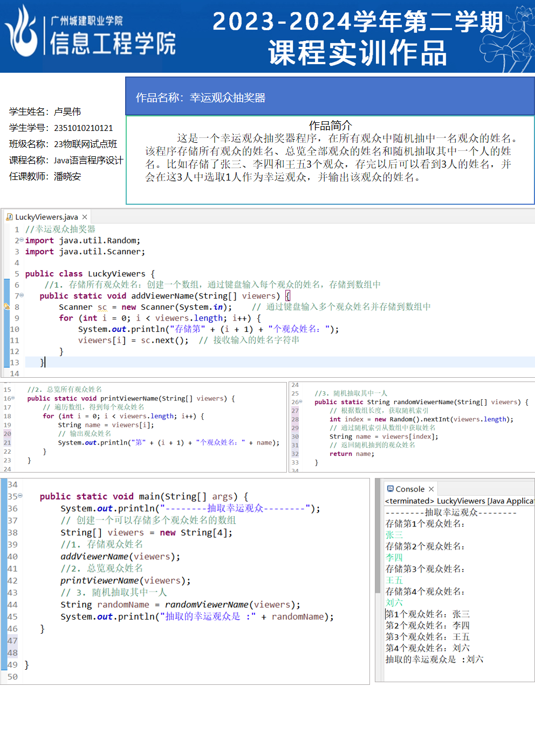The height and width of the screenshot is (756, 535).
Task: Place cursor at end of line 13
Action: [x=46, y=363]
